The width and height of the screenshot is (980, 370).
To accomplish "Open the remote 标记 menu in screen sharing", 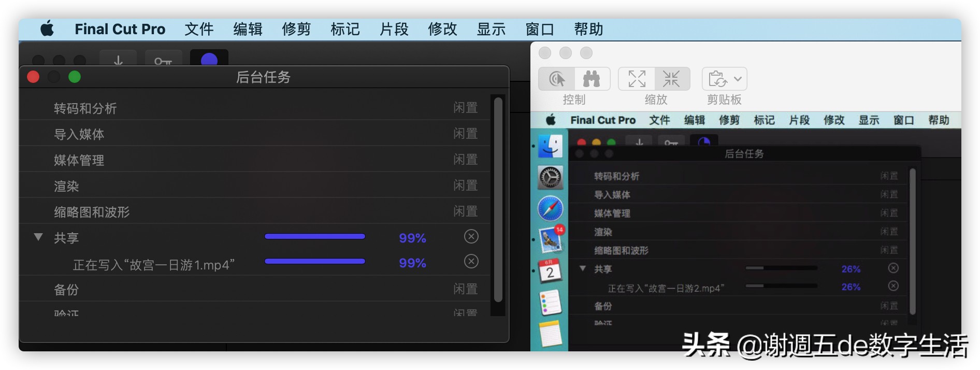I will pos(764,120).
